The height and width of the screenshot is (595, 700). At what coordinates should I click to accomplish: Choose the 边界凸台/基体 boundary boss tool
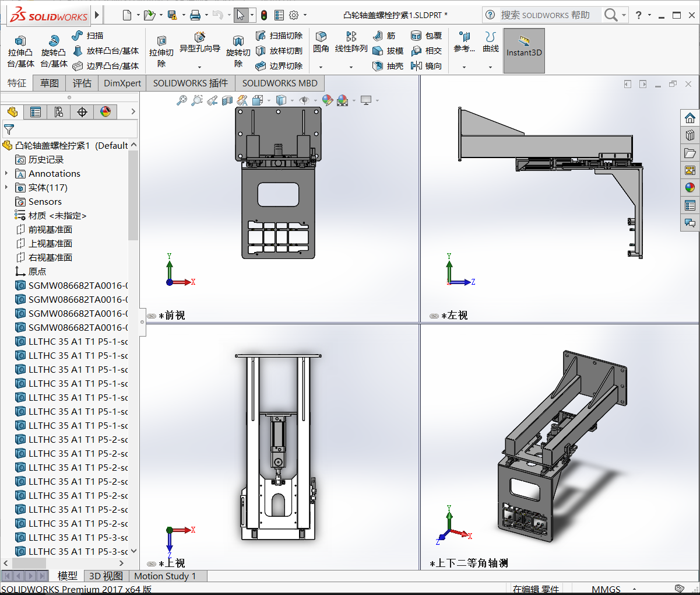(105, 66)
